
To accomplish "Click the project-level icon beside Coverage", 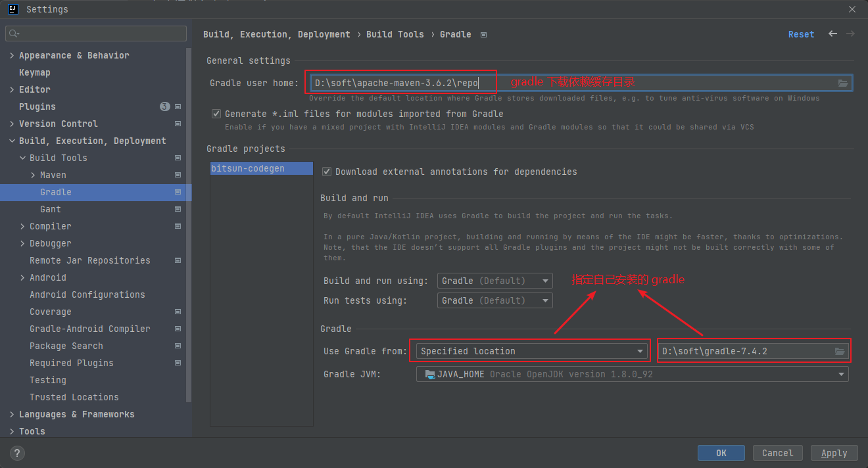I will click(x=178, y=312).
